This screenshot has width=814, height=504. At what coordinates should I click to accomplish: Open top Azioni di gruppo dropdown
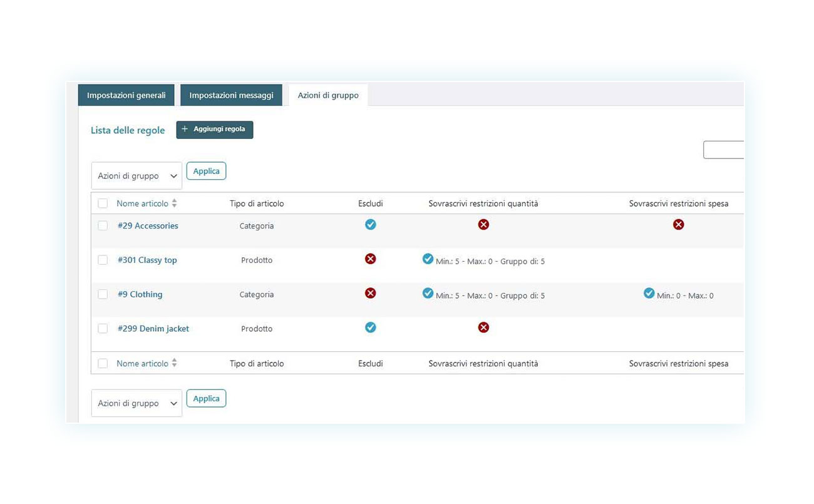pos(137,176)
